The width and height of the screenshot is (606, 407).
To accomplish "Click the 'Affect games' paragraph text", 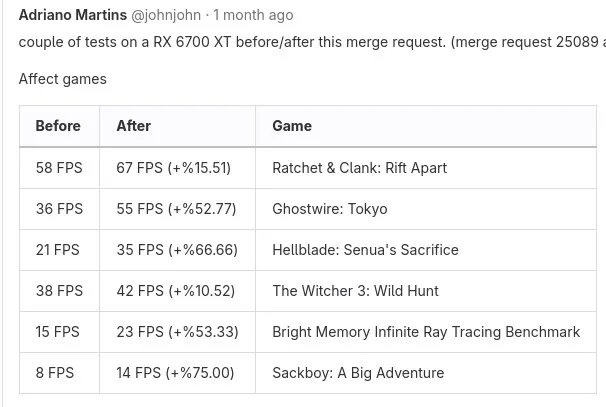I will (62, 79).
